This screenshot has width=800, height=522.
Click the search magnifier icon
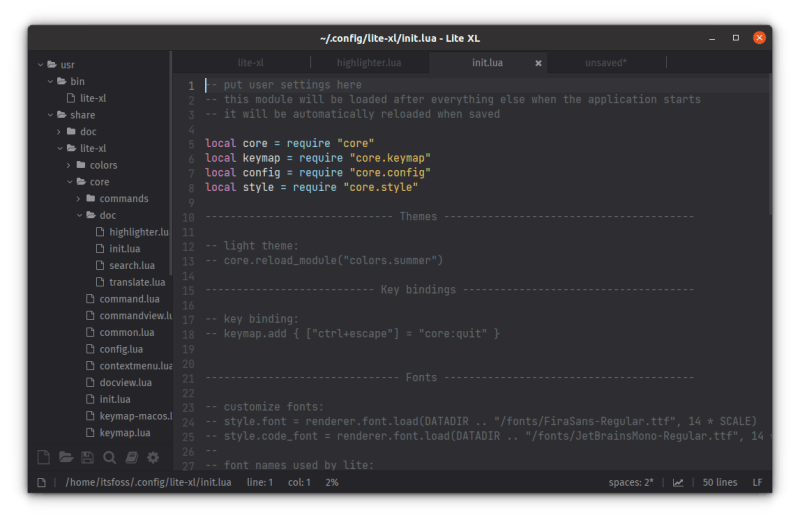[x=109, y=458]
